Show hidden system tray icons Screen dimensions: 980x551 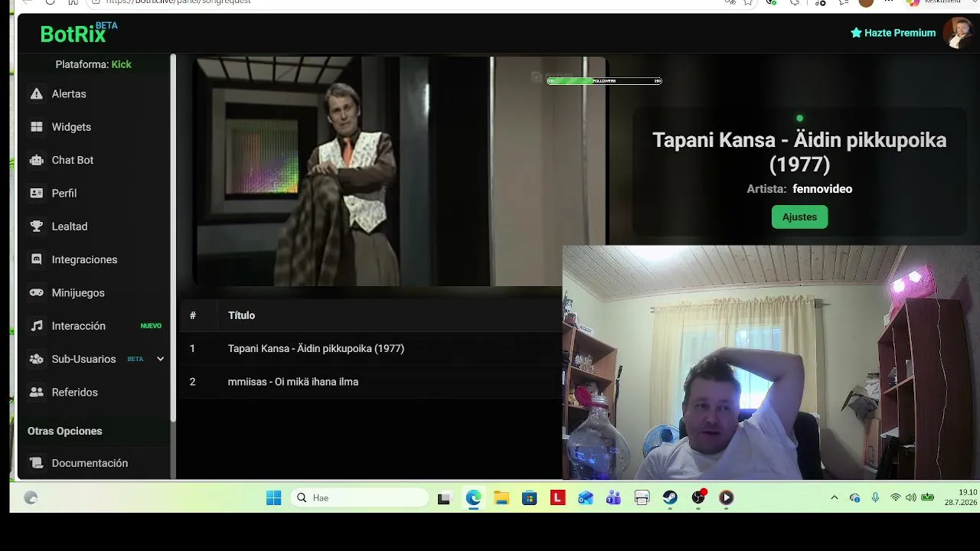pyautogui.click(x=835, y=498)
